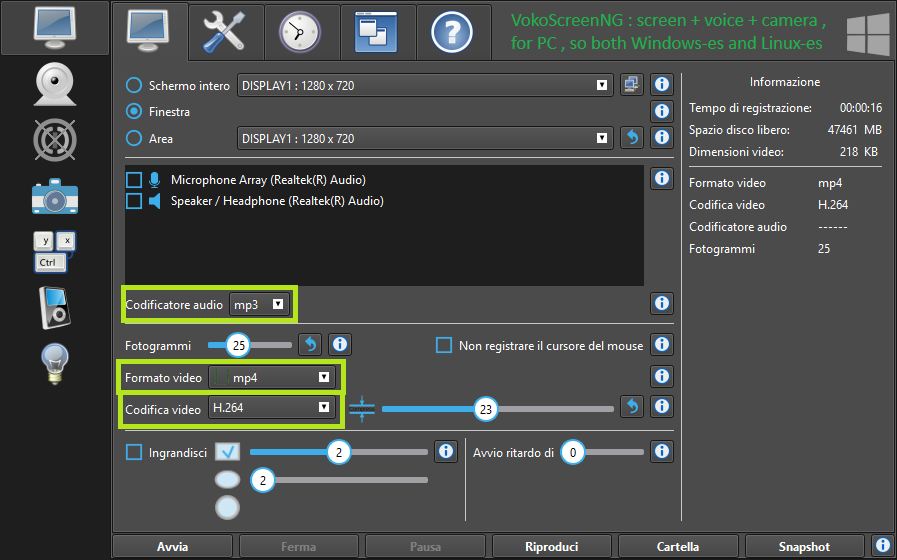Click the lower magnifier slider handle
897x560 pixels.
tap(263, 480)
